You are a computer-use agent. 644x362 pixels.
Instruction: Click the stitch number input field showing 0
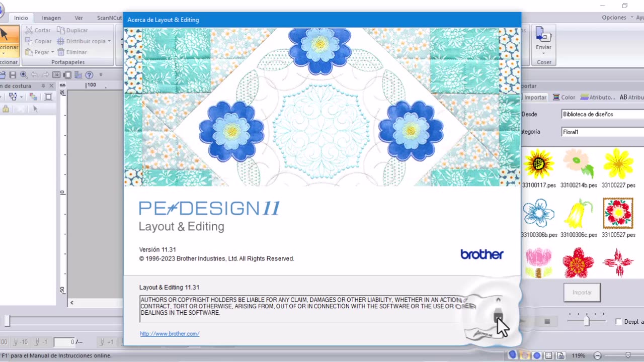point(64,342)
